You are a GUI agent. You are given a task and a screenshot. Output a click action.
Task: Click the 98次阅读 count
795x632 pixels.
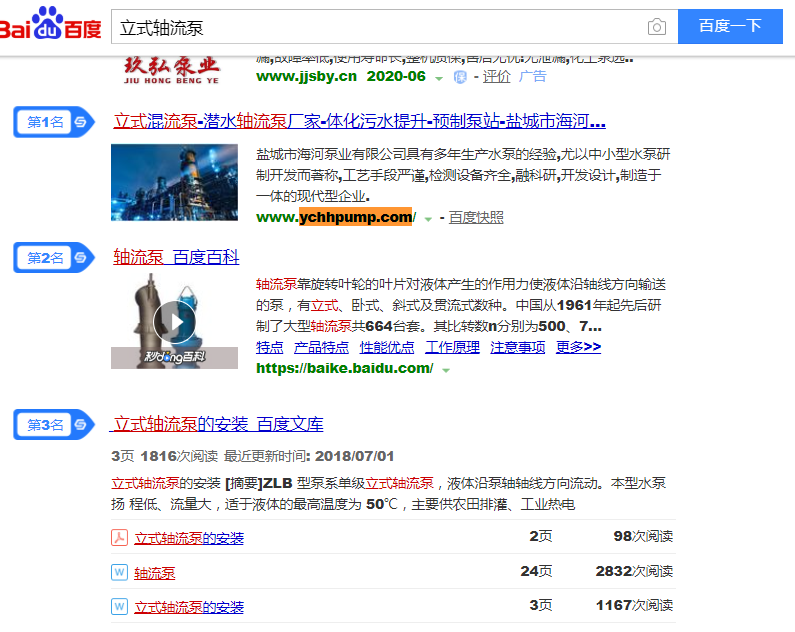click(x=643, y=536)
